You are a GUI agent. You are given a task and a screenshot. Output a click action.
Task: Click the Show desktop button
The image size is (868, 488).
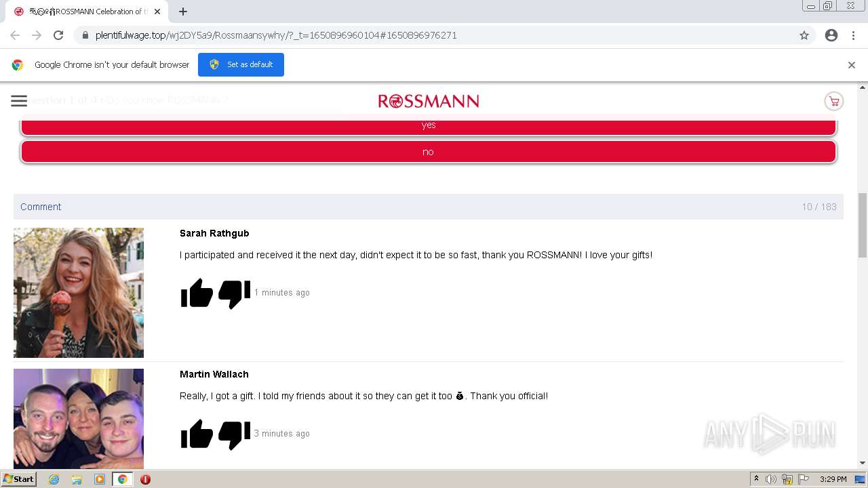click(x=861, y=479)
